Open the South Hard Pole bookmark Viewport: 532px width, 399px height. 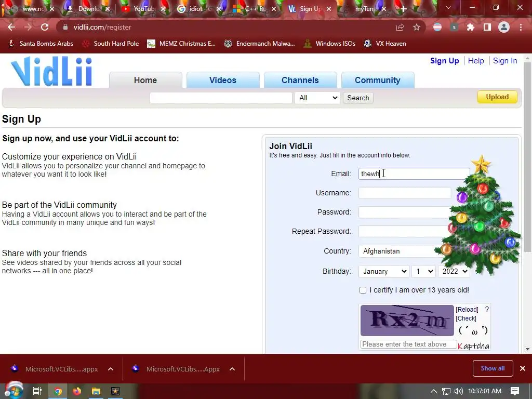(111, 44)
